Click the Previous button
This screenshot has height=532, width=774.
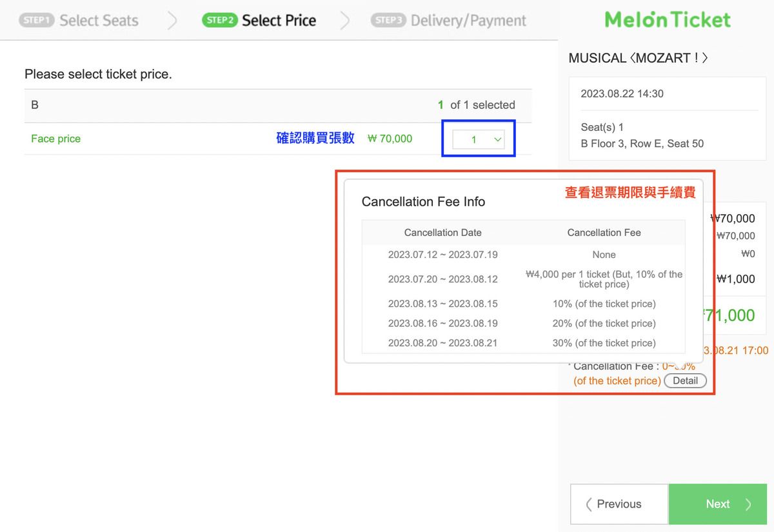(619, 504)
